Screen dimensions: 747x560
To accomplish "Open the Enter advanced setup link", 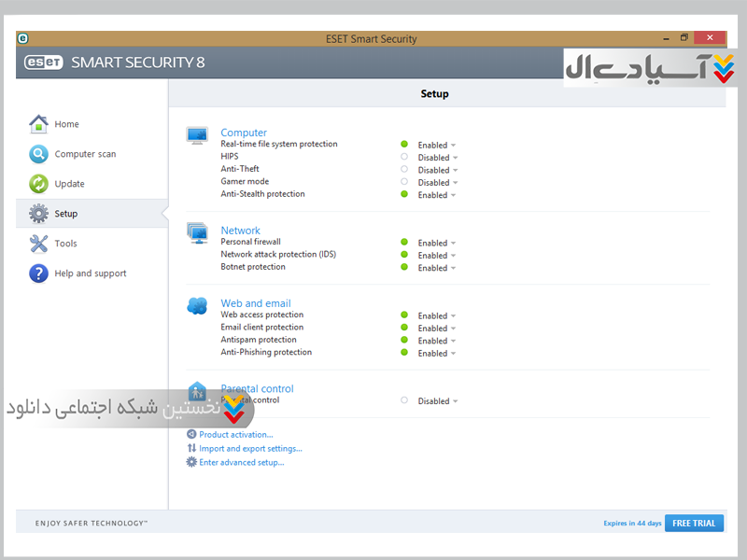I will (241, 462).
